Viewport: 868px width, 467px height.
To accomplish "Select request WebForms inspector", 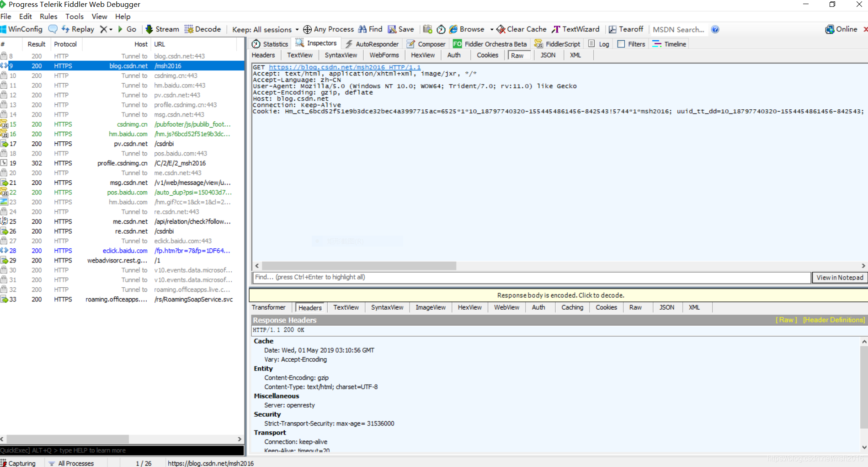I will click(384, 55).
